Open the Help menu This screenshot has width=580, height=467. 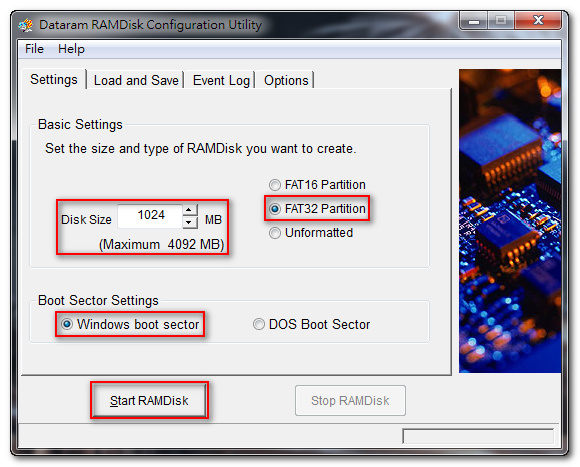point(71,49)
